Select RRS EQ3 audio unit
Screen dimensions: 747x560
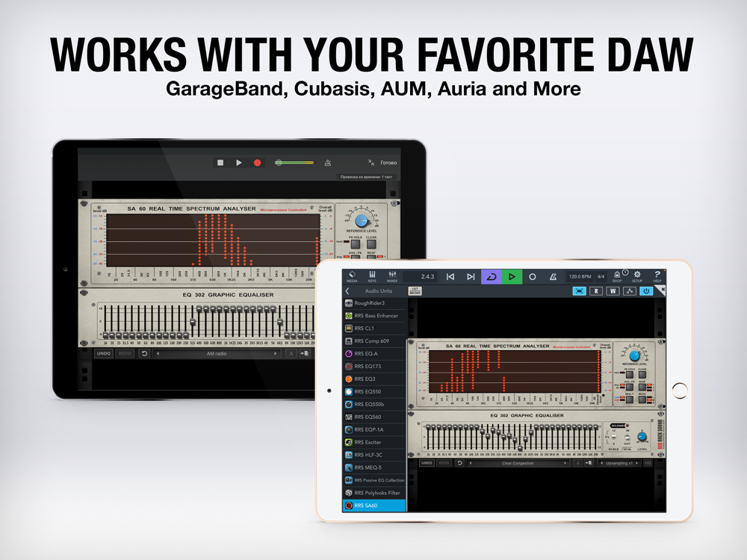click(x=374, y=379)
